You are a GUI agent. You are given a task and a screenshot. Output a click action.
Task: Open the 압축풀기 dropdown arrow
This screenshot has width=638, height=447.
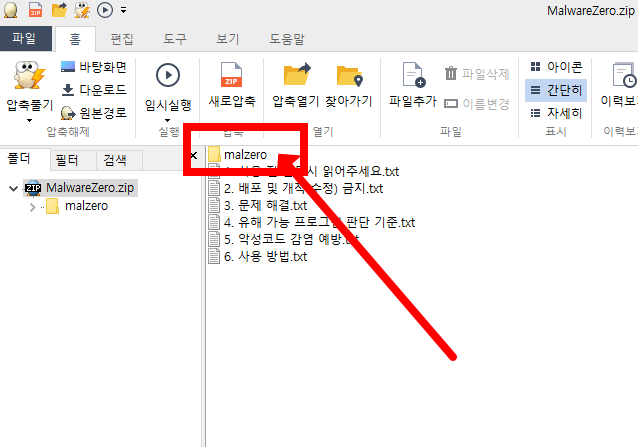[x=29, y=120]
